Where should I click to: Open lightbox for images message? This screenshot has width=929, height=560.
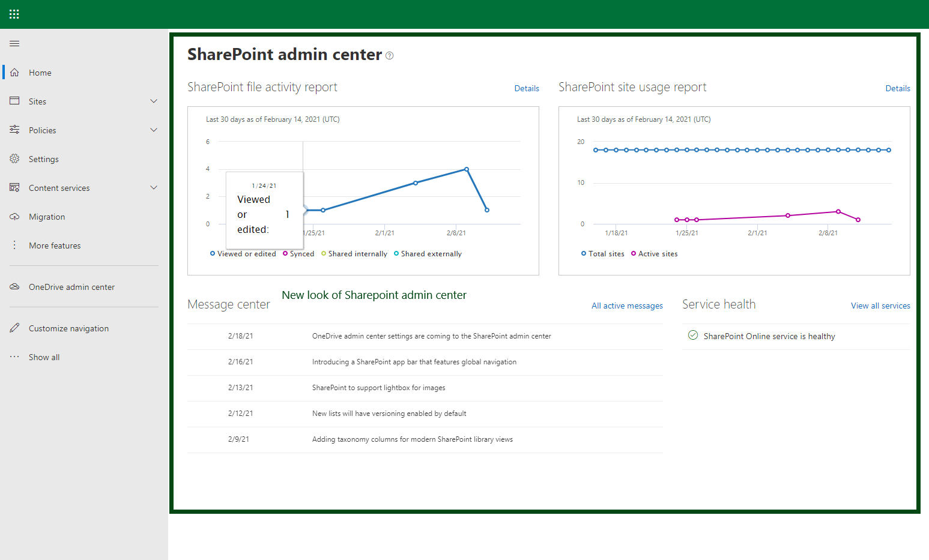pos(379,388)
